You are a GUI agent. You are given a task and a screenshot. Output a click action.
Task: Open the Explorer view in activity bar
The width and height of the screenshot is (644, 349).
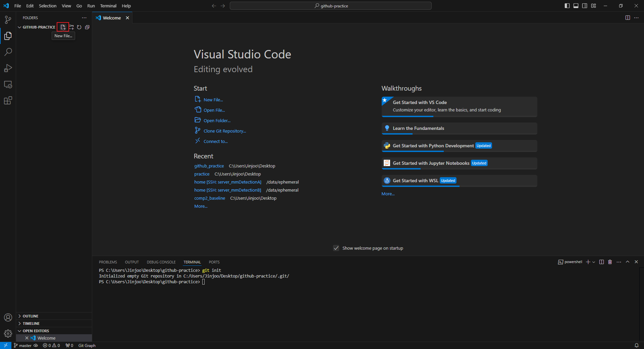(x=8, y=36)
